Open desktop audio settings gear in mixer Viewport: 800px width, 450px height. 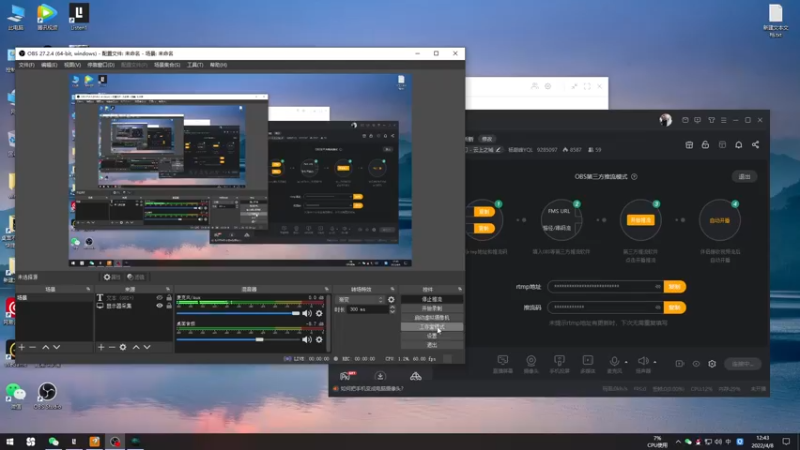(319, 339)
